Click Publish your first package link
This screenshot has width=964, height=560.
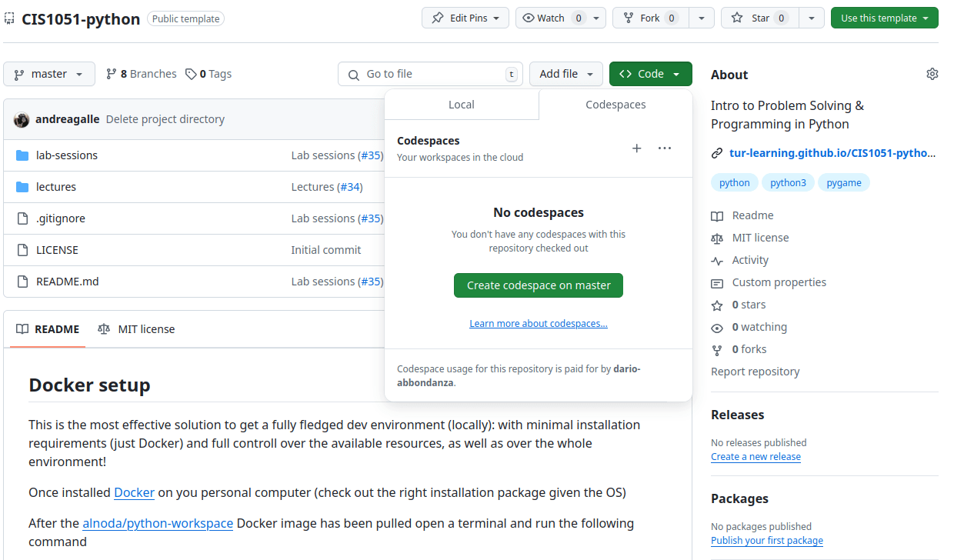767,541
